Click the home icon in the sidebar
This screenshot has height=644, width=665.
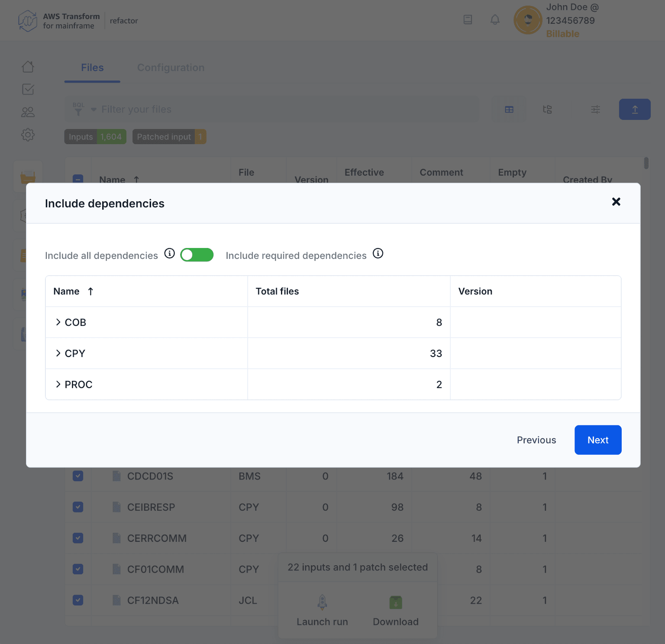(28, 67)
